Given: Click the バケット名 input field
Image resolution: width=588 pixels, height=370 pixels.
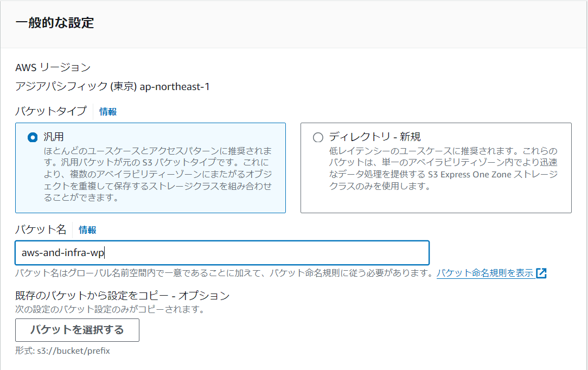Looking at the screenshot, I should (222, 253).
